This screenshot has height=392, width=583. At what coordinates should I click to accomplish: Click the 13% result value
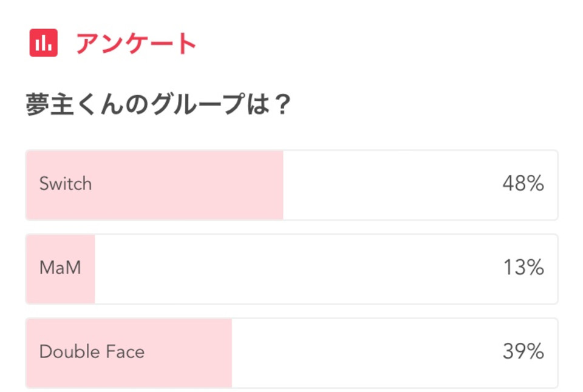pos(523,268)
